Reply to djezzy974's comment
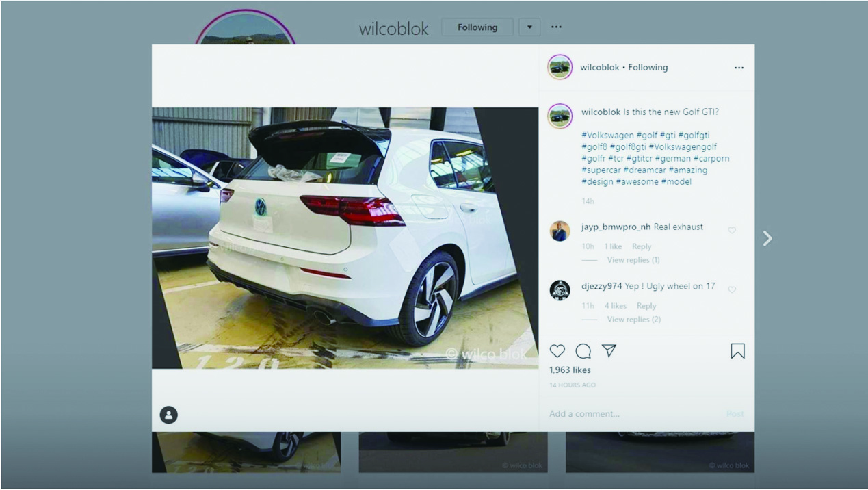 pos(646,306)
